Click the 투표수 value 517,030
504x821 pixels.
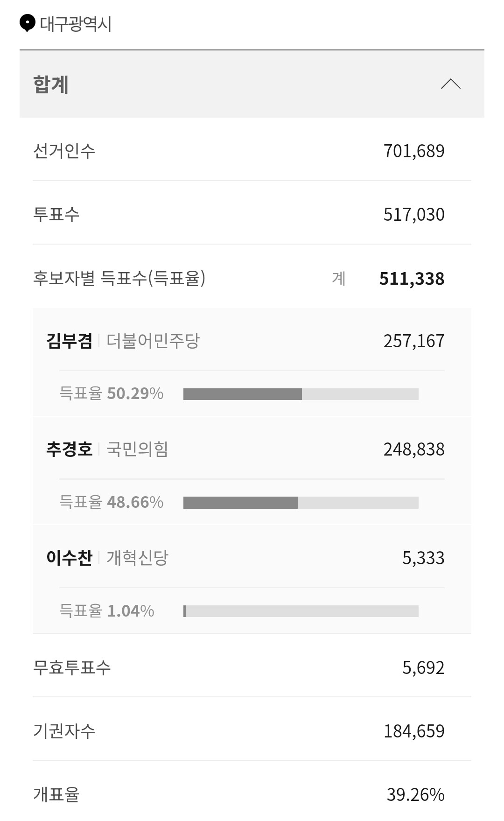414,214
